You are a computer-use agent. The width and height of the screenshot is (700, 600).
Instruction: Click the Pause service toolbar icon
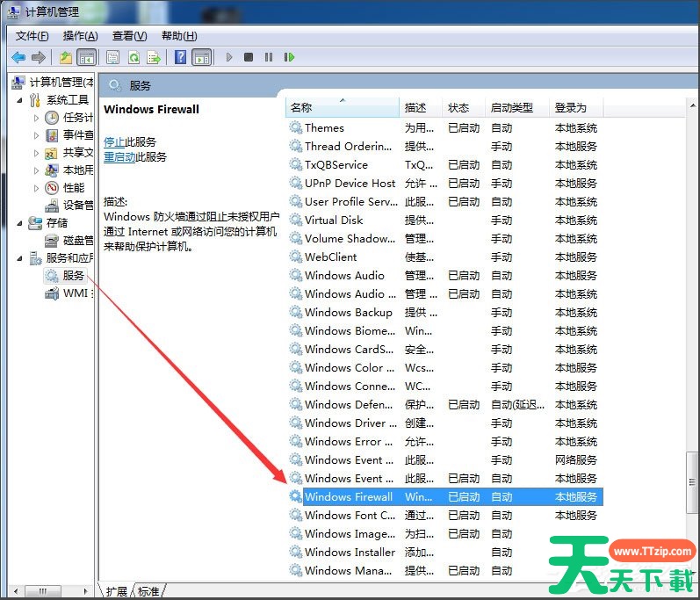click(x=269, y=57)
